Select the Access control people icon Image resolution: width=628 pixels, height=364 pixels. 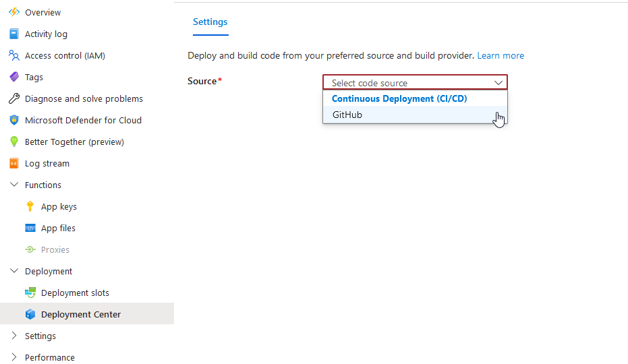tap(14, 56)
